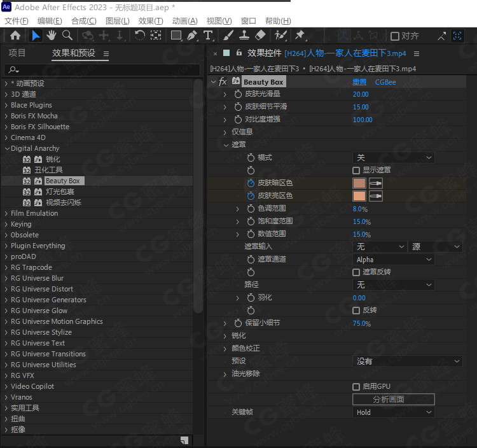Open the 源 dropdown for 遮罩输入
Screen dimensions: 477x448
tap(435, 246)
